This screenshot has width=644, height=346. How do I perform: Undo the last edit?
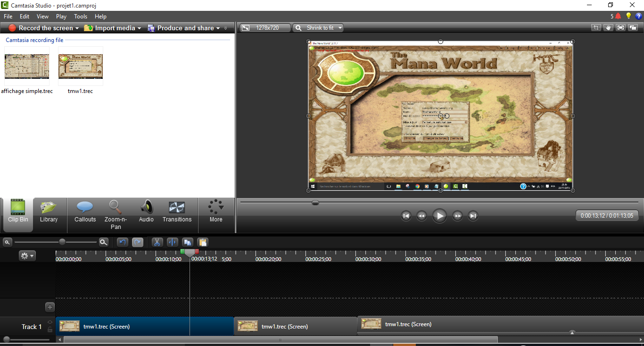click(123, 242)
